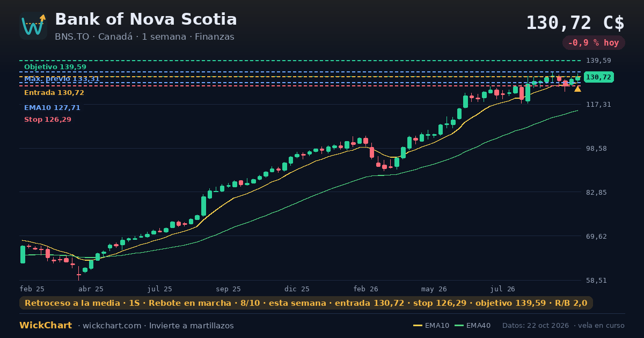This screenshot has height=338, width=644.
Task: Click the EMA10 yellow legend entry
Action: click(x=431, y=326)
